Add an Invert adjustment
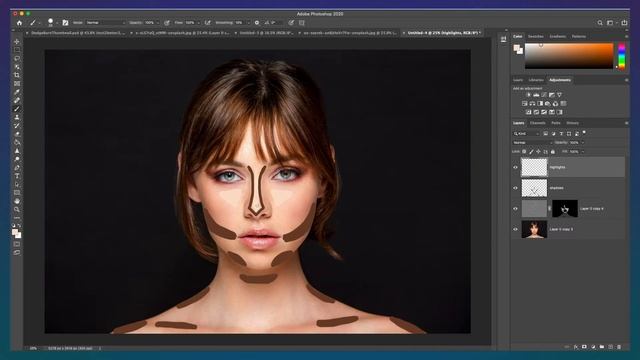Image resolution: width=640 pixels, height=360 pixels. point(529,112)
